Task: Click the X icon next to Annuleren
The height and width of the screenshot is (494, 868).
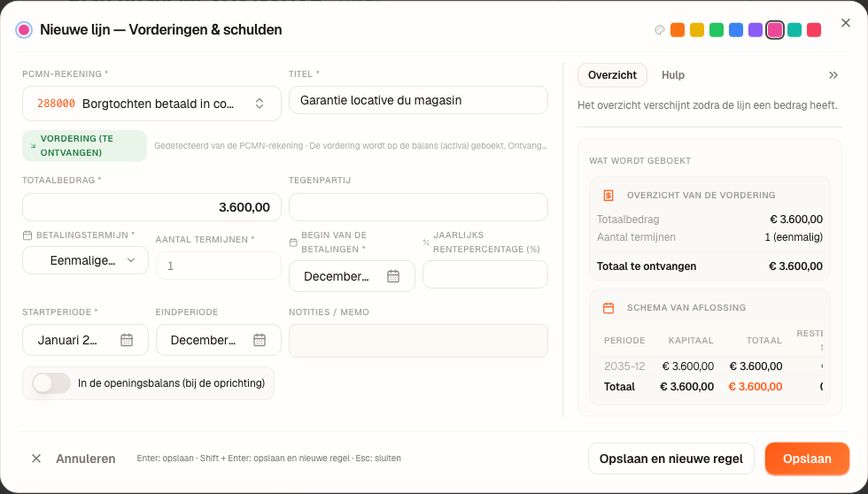Action: 36,459
